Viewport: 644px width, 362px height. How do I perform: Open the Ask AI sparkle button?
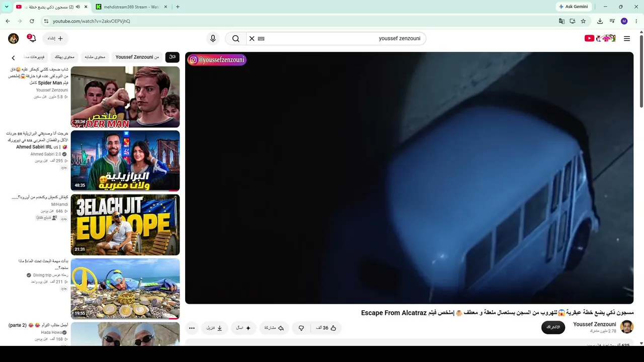(x=244, y=328)
